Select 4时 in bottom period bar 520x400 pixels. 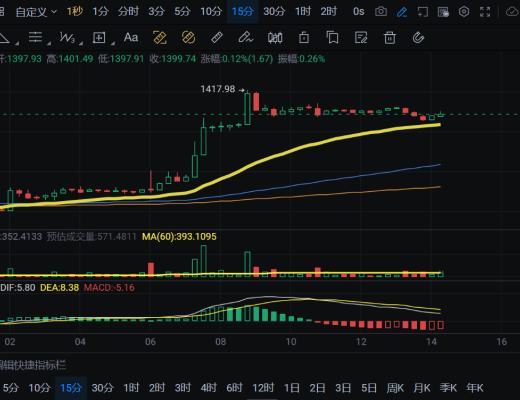209,388
